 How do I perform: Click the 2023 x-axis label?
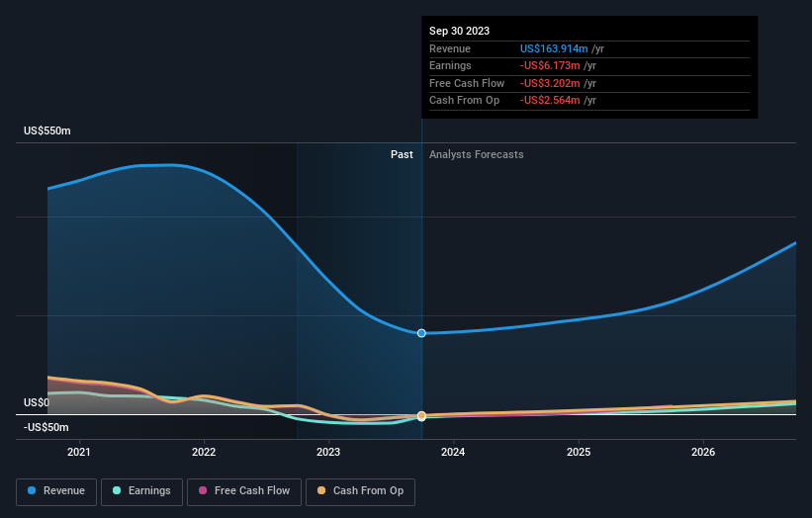coord(328,452)
